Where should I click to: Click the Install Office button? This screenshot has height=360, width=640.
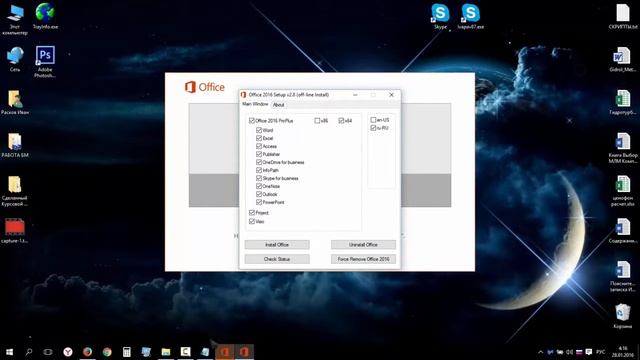[x=277, y=244]
